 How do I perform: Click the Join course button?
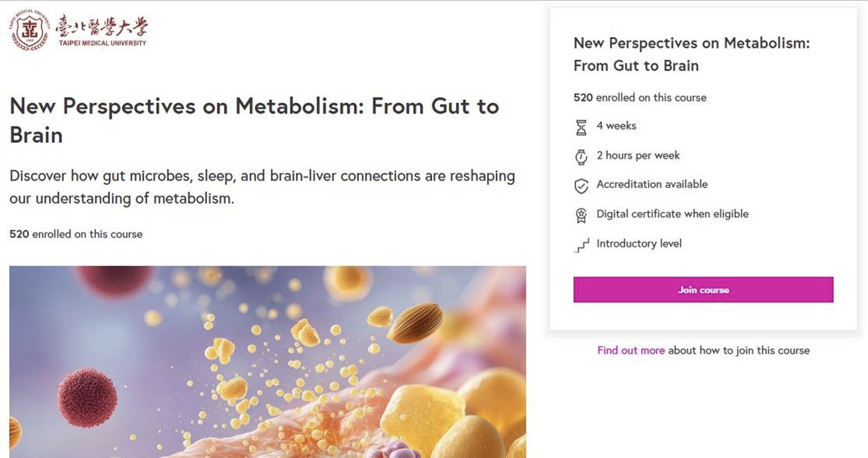703,290
